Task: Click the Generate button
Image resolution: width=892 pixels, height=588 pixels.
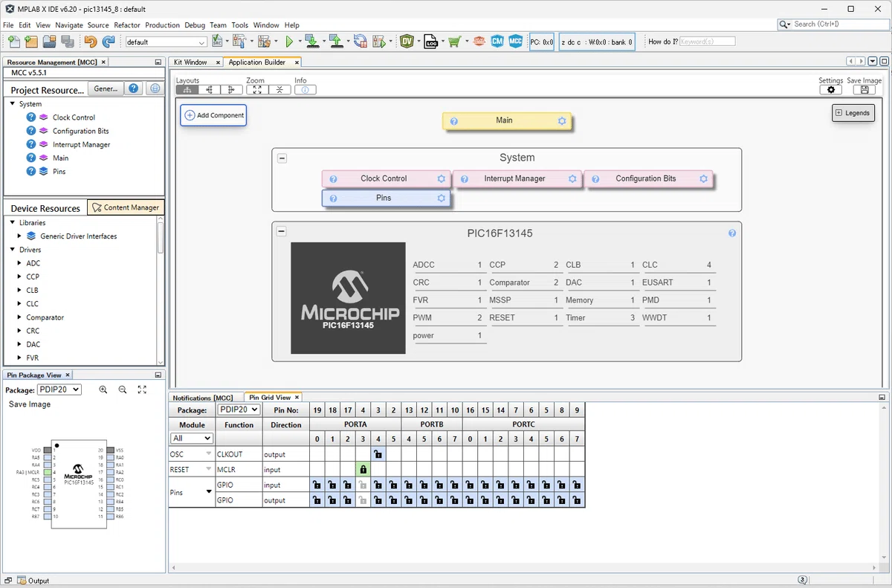Action: [x=106, y=88]
